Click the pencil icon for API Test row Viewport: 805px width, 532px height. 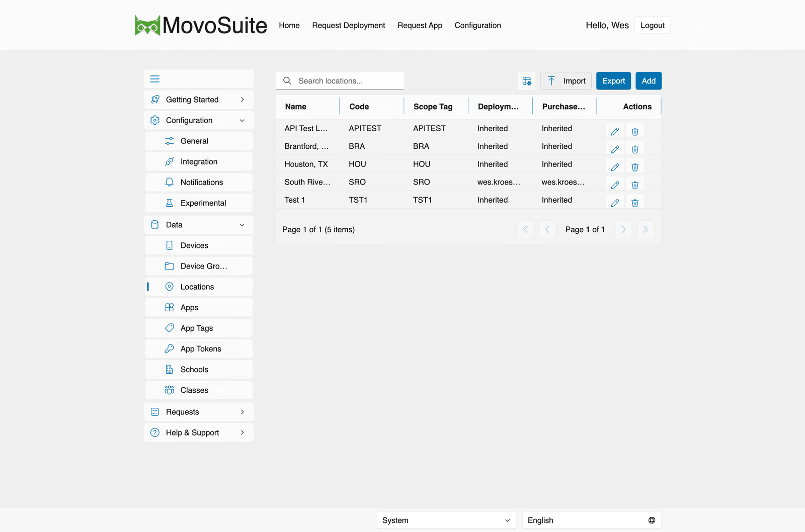click(615, 131)
